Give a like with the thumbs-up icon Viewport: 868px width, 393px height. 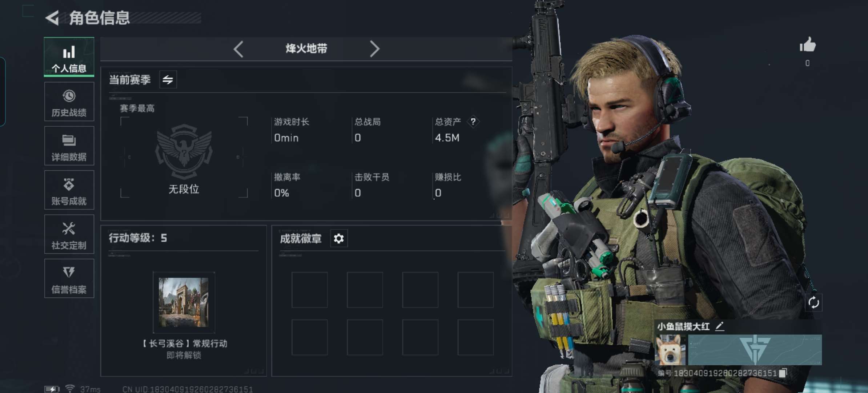[x=808, y=46]
